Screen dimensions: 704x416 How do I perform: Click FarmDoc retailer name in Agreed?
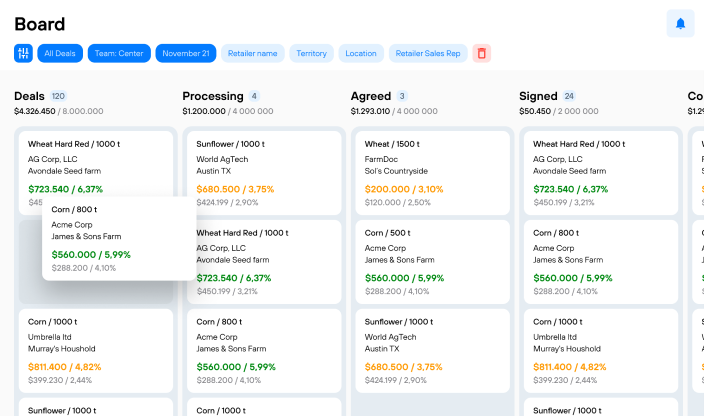pos(381,159)
